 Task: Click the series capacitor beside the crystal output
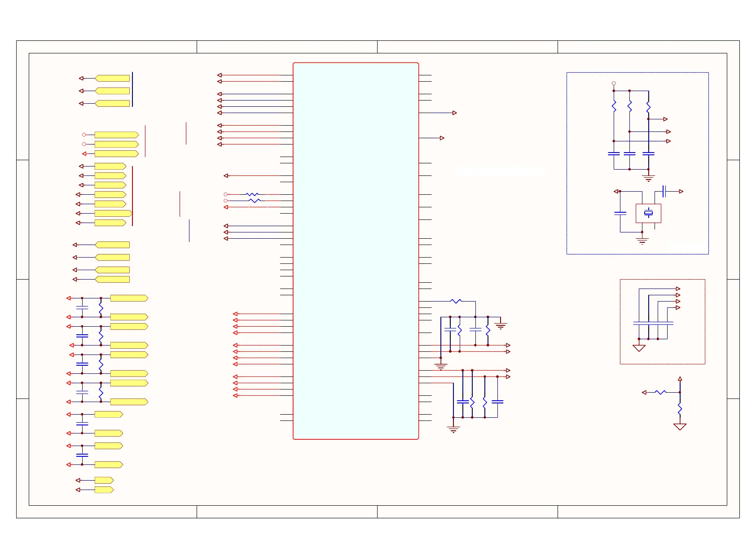coord(664,191)
